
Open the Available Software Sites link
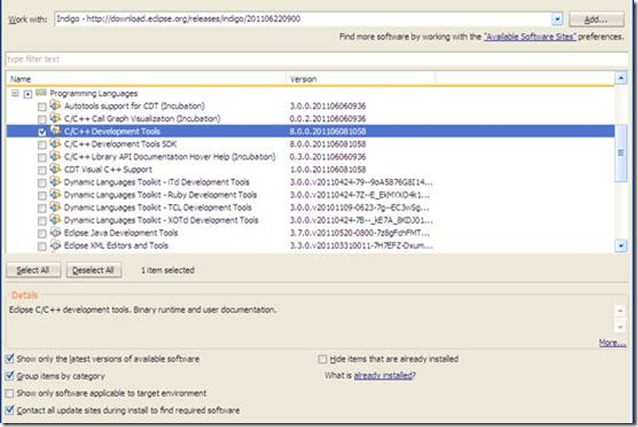click(530, 37)
